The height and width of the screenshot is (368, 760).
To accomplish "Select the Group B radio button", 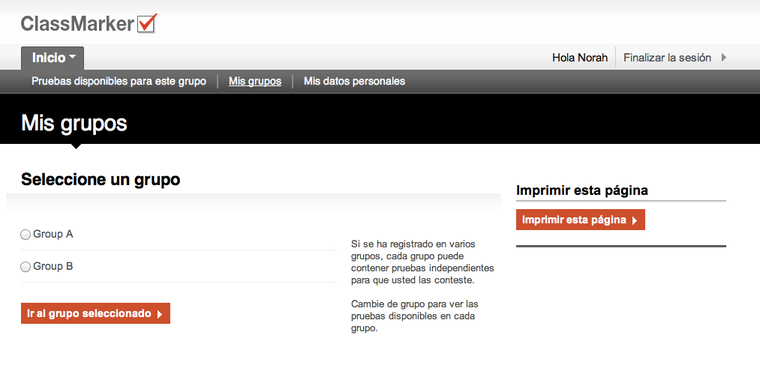I will pos(25,267).
